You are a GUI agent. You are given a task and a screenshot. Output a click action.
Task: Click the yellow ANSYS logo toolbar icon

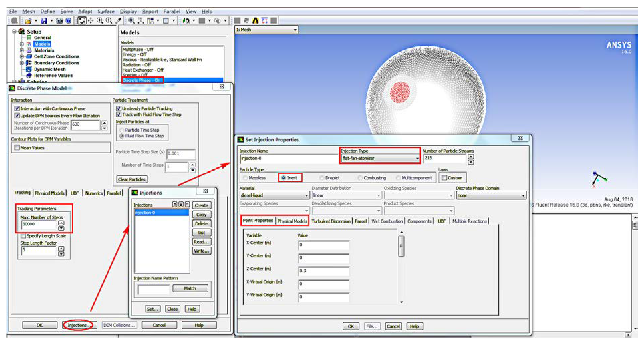[x=255, y=21]
